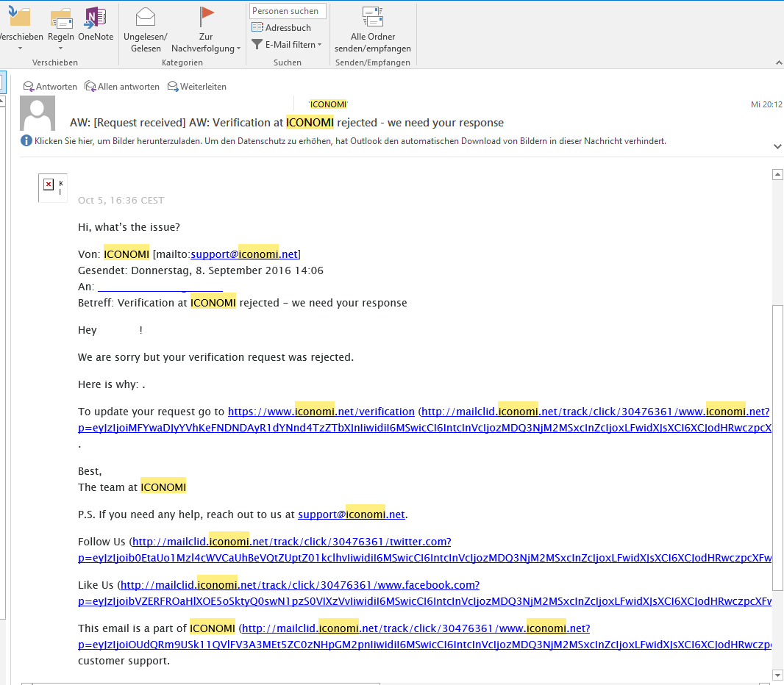Click the first support@iconomi.net mailto link
Screen dimensions: 784x685
[244, 254]
